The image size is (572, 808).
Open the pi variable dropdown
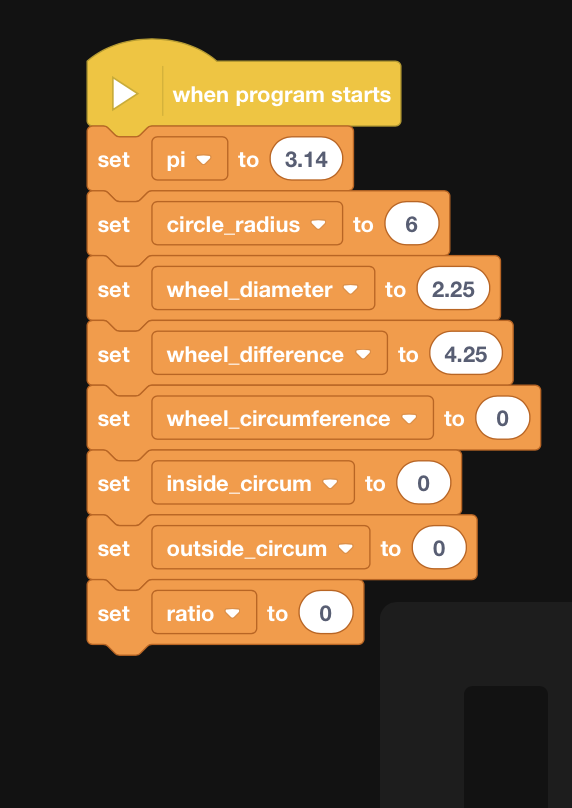190,159
